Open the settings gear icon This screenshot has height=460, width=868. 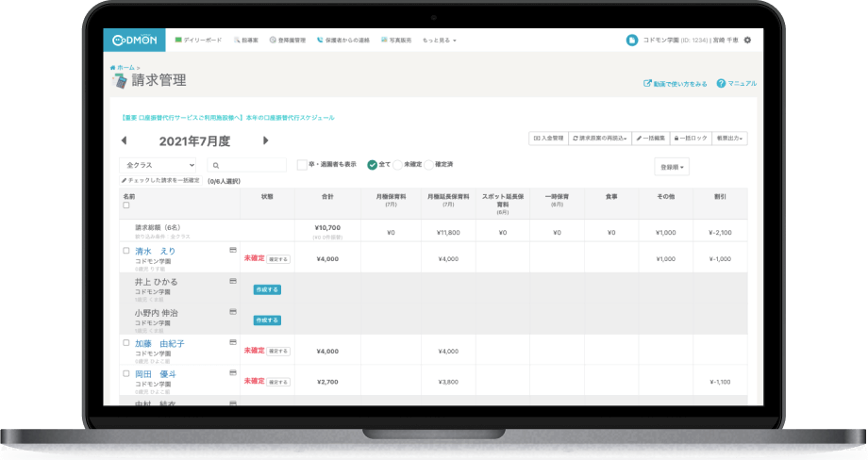tap(747, 41)
